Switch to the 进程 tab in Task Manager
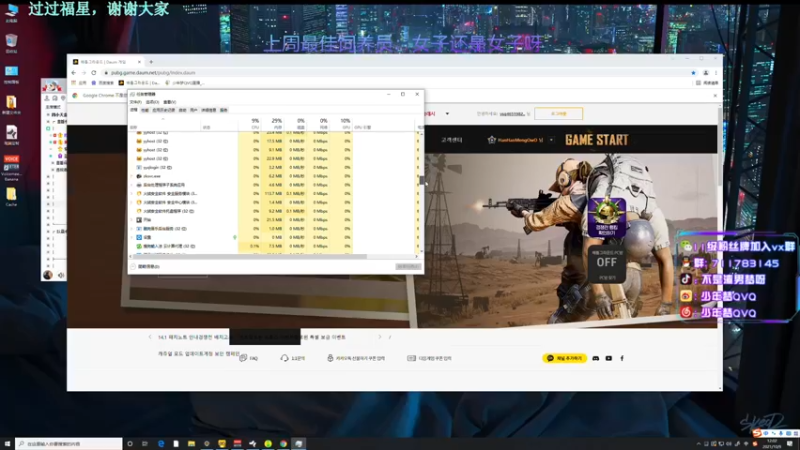 tap(134, 110)
